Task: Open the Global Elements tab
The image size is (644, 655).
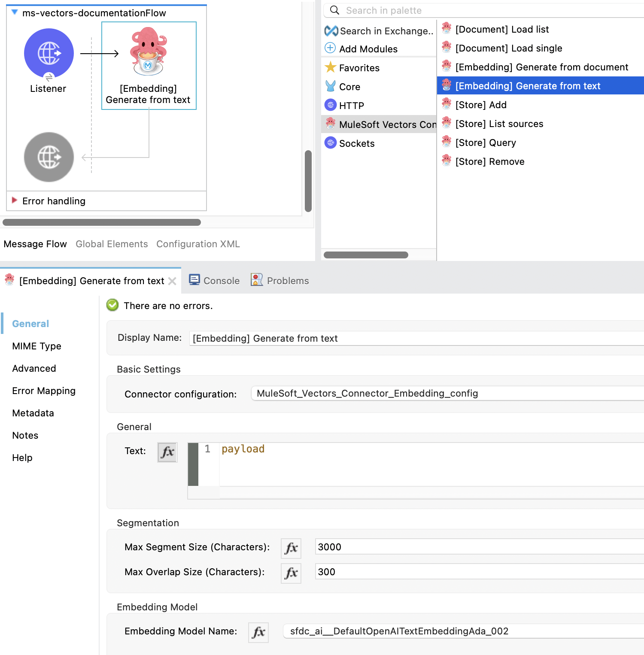Action: pos(112,244)
